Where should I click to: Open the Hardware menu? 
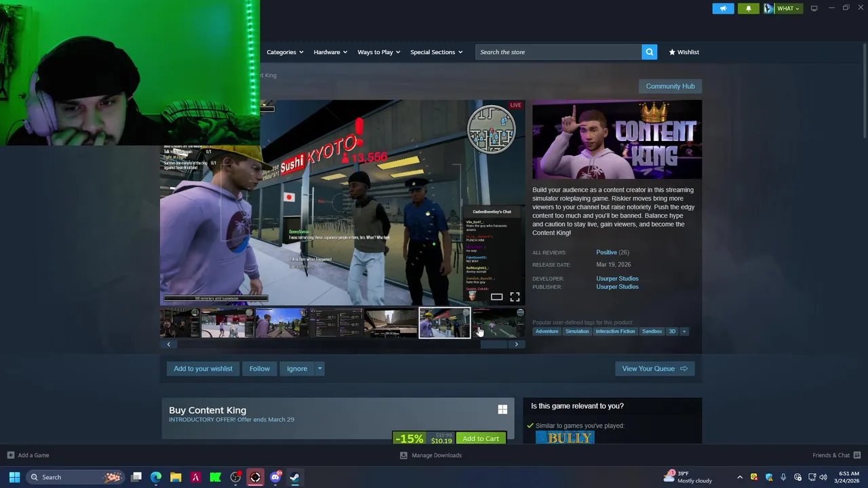click(330, 52)
